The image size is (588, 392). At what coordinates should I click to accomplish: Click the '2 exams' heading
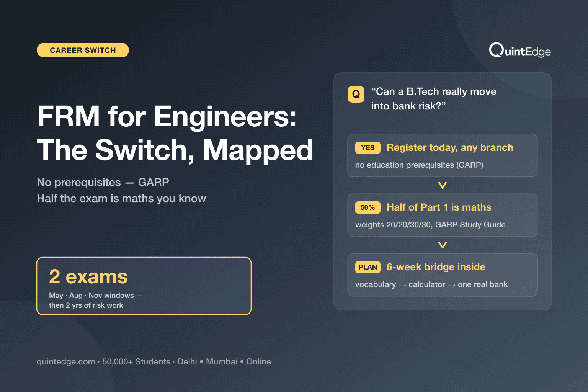88,277
